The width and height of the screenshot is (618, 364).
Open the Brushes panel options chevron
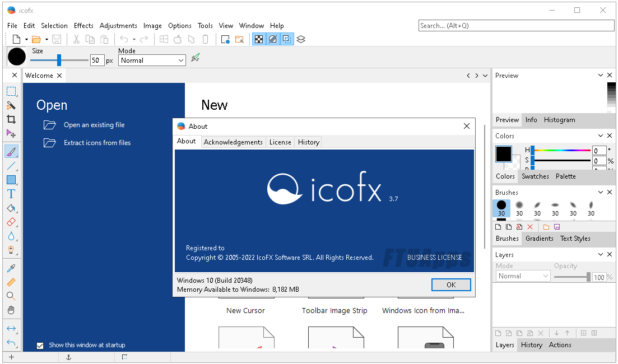600,192
